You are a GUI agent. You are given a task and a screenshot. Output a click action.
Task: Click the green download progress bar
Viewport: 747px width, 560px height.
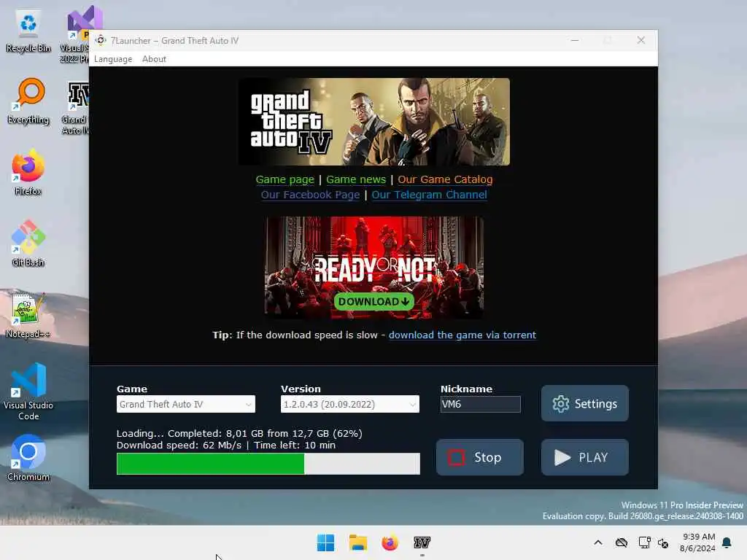click(x=268, y=464)
